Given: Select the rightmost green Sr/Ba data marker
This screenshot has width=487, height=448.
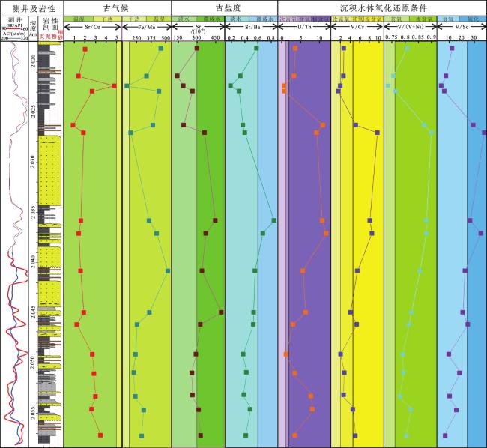Looking at the screenshot, I should [273, 220].
